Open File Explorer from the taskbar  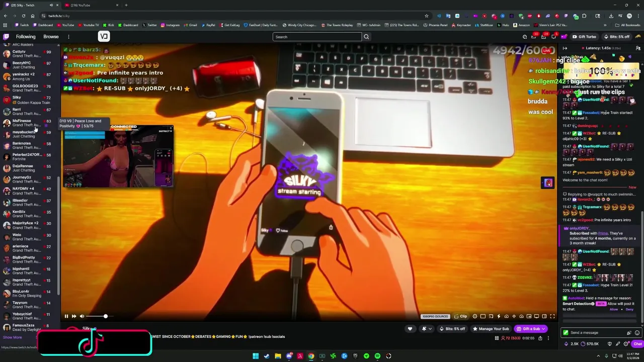[278, 356]
